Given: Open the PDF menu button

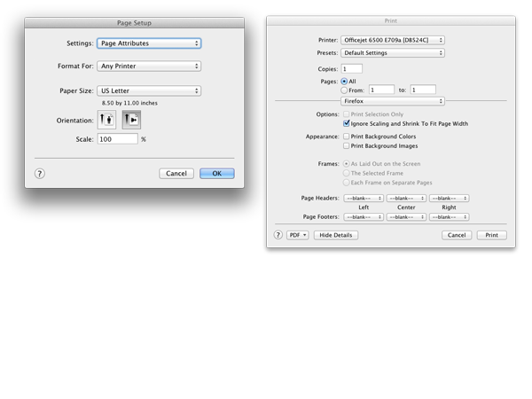Looking at the screenshot, I should coord(297,235).
